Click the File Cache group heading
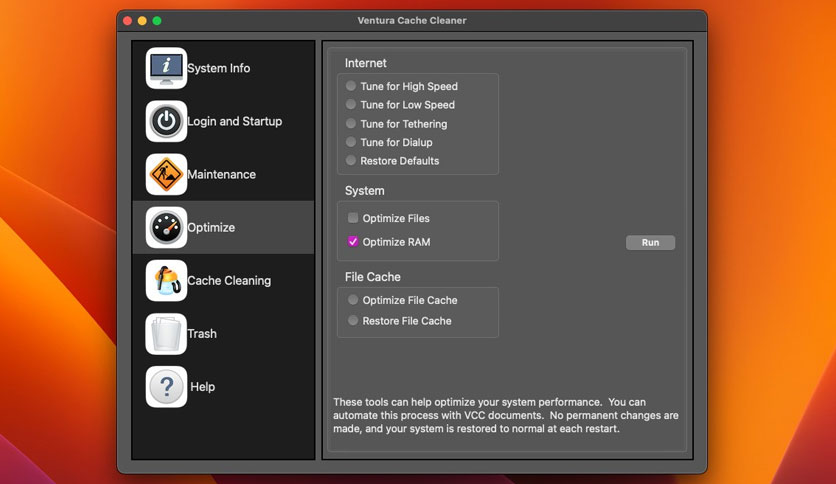This screenshot has width=836, height=484. pos(373,277)
